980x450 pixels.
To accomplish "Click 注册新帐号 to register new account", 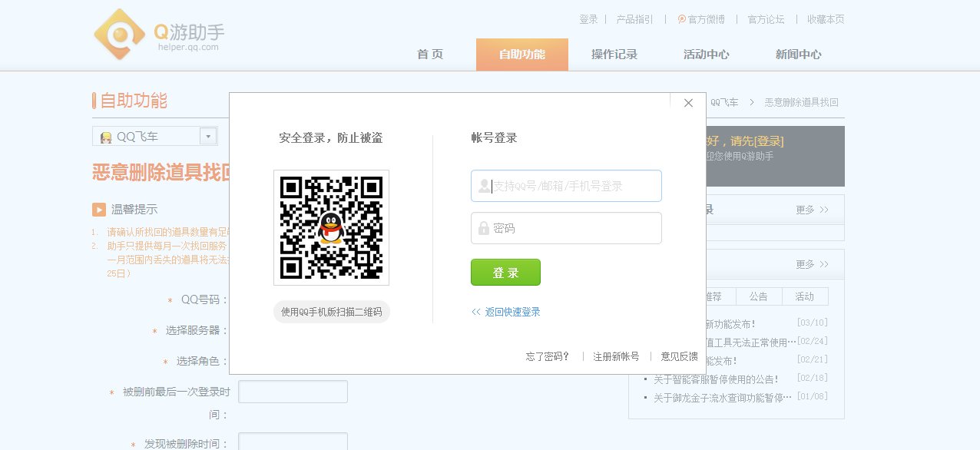I will (x=614, y=356).
